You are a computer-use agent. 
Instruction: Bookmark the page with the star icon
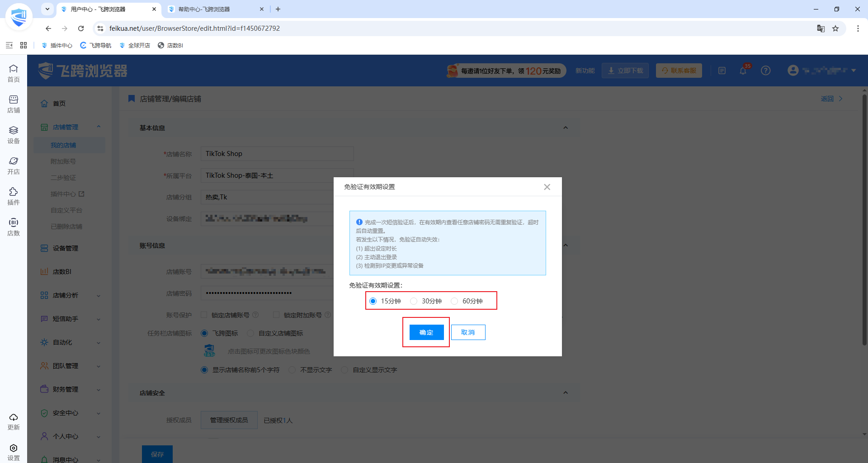click(835, 28)
